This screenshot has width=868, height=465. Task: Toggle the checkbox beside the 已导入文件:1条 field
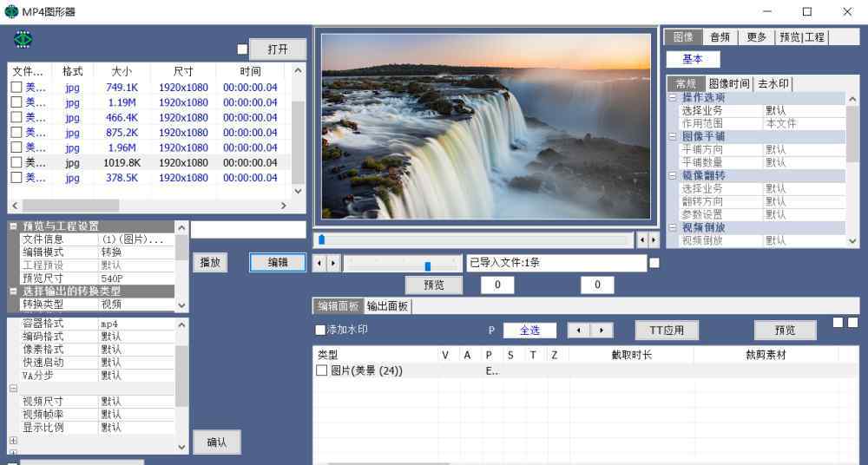coord(654,263)
